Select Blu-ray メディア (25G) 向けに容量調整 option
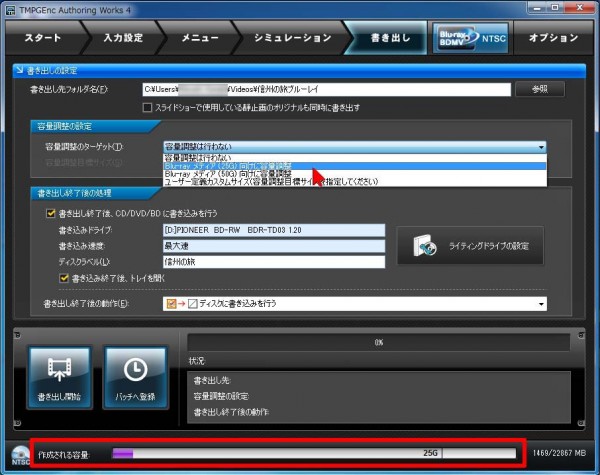The height and width of the screenshot is (475, 600). pyautogui.click(x=355, y=166)
